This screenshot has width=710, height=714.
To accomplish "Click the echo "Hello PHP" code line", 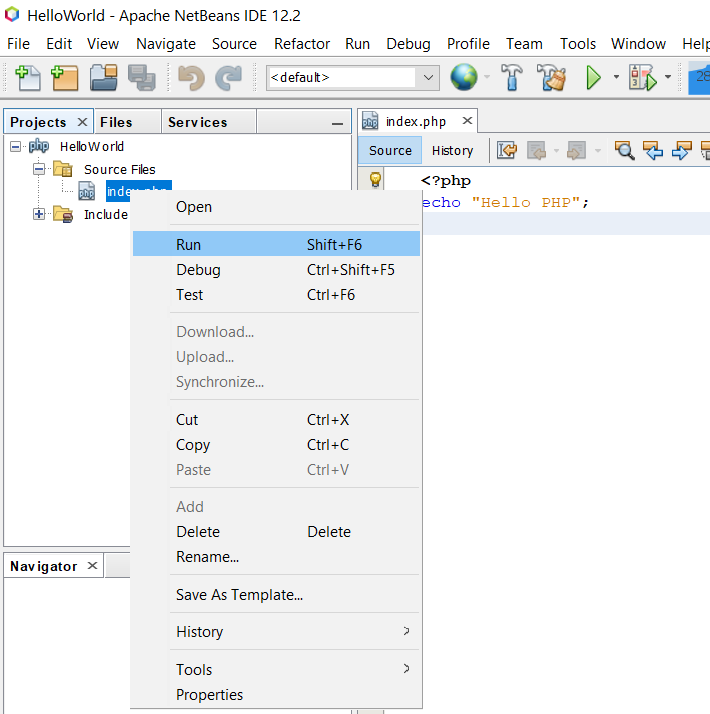I will pyautogui.click(x=505, y=202).
